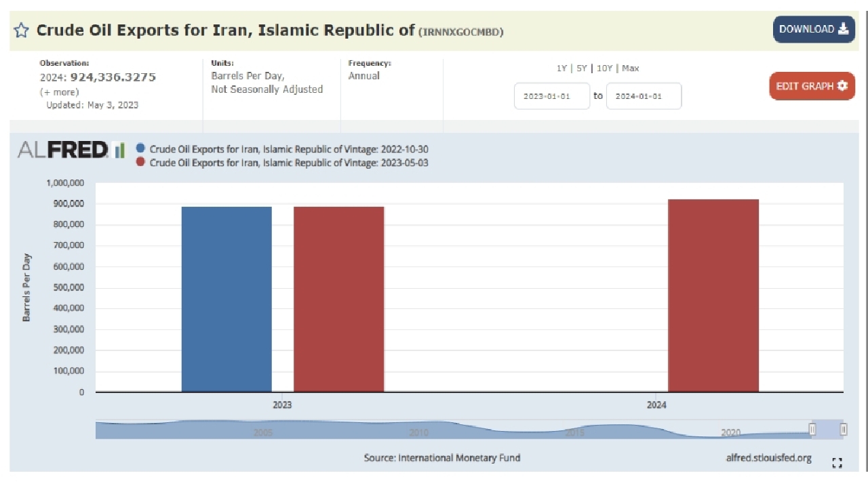This screenshot has width=868, height=488.
Task: Toggle the Vintage 2022-10-30 series label
Action: tap(289, 149)
